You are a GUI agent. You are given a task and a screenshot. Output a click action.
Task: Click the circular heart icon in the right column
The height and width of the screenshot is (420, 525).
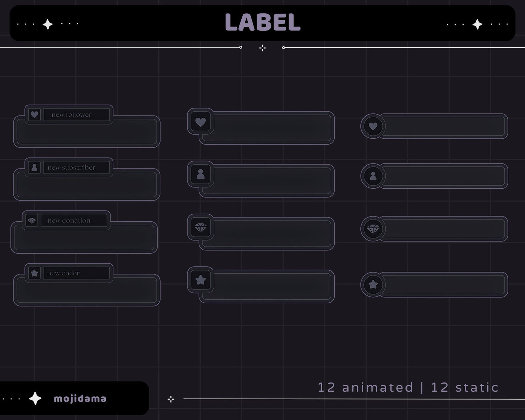(373, 126)
